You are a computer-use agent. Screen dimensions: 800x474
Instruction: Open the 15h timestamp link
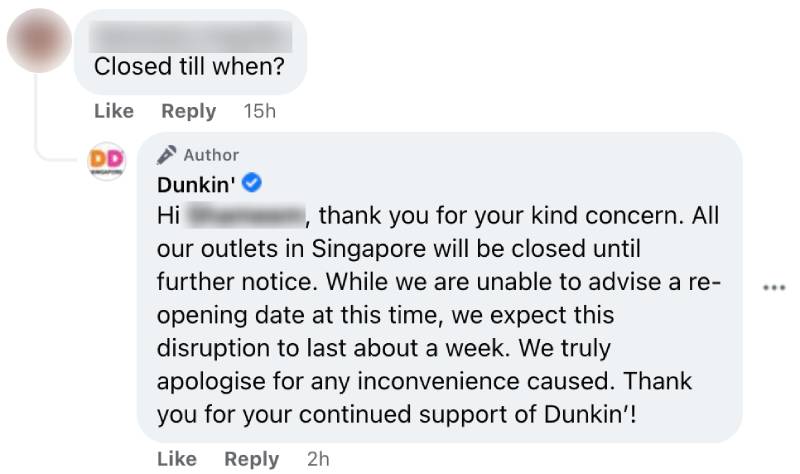coord(259,111)
